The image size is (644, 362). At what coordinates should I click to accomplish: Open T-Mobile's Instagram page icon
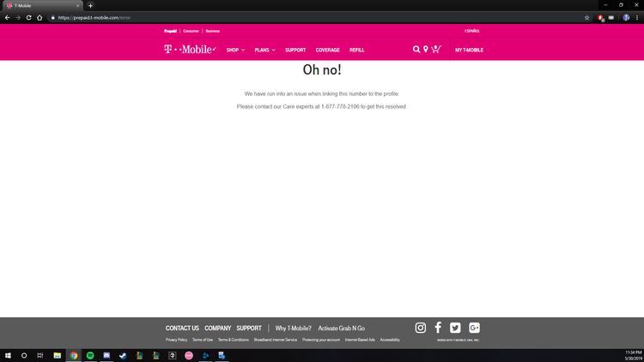420,328
